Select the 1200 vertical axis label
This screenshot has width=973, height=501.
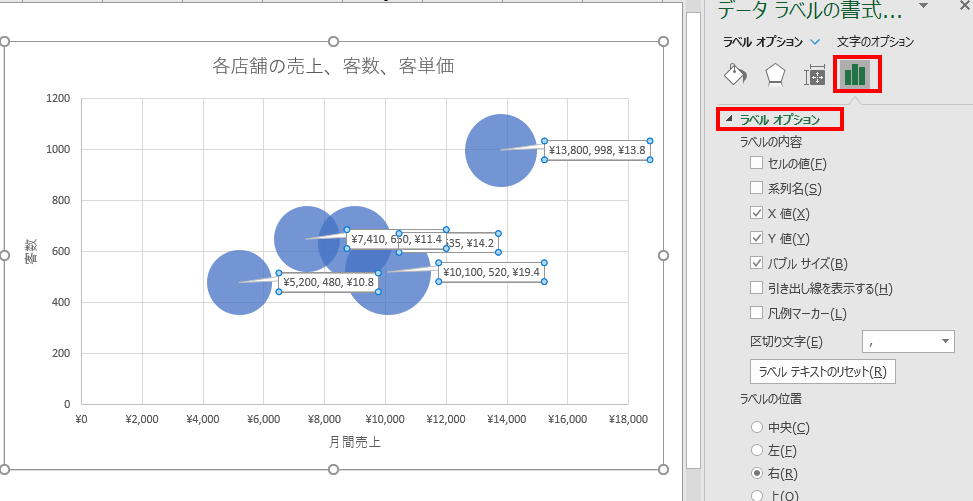[x=59, y=98]
